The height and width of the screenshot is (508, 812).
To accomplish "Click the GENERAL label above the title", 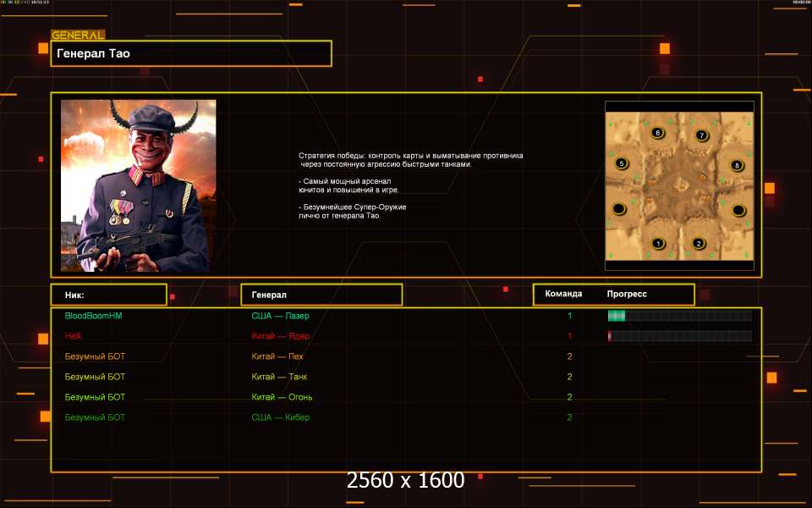I will coord(78,36).
